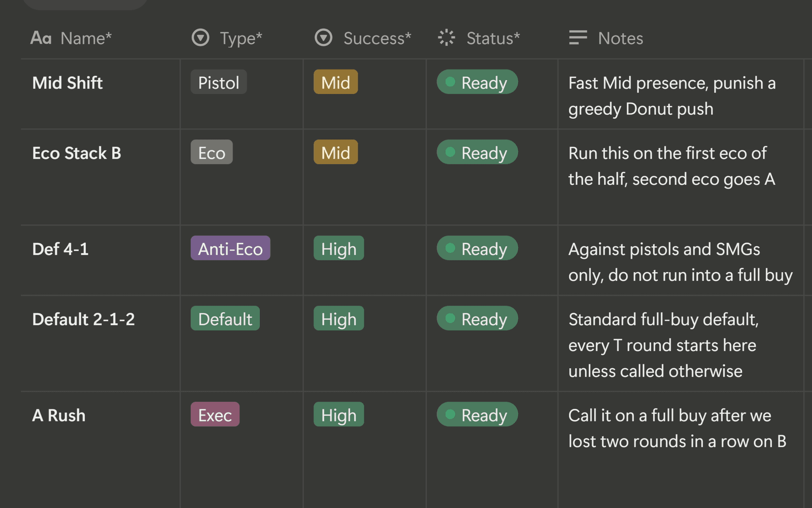The width and height of the screenshot is (812, 508).
Task: Click the select icon beside Type column
Action: point(200,38)
